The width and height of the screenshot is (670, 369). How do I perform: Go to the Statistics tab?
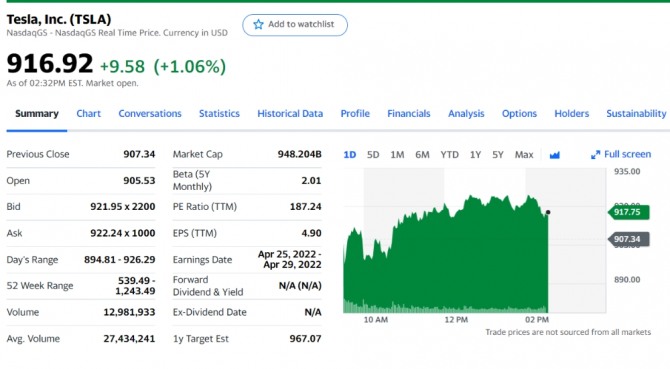(x=219, y=114)
